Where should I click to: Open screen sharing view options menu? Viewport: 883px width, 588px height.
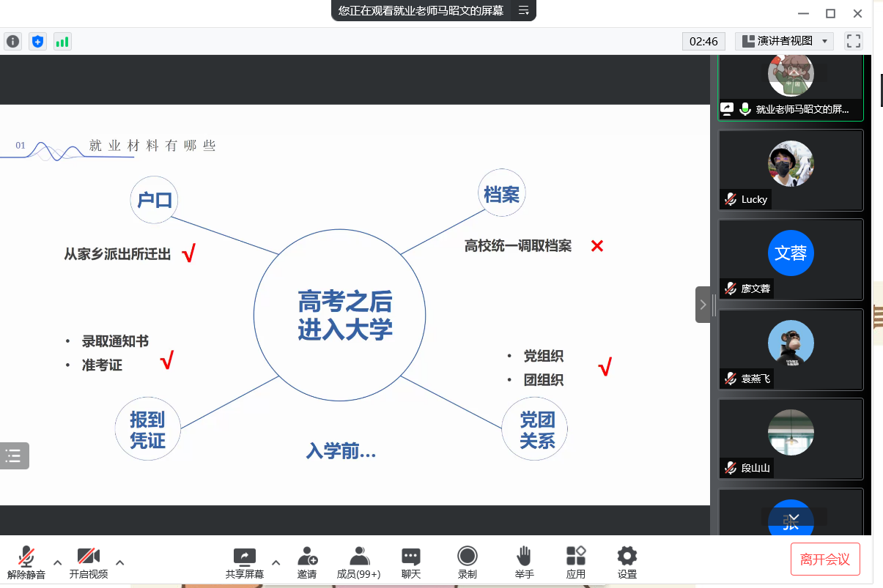[x=523, y=10]
